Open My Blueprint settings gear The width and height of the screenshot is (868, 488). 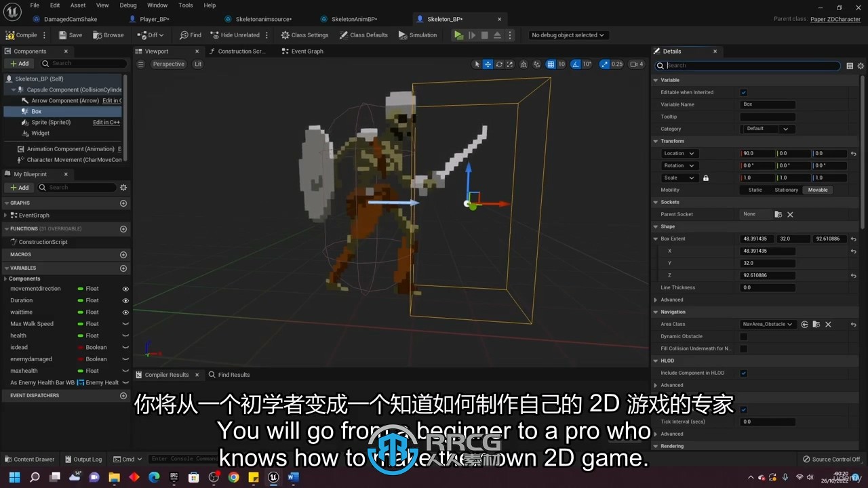pyautogui.click(x=123, y=187)
